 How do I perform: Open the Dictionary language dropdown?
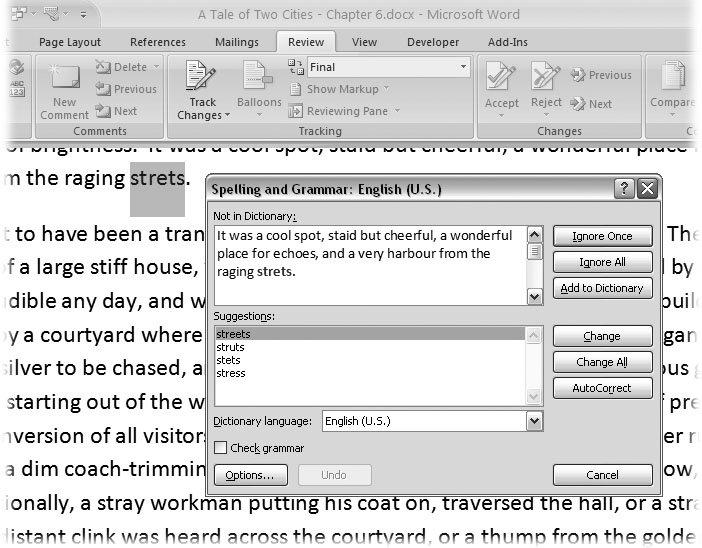(534, 422)
